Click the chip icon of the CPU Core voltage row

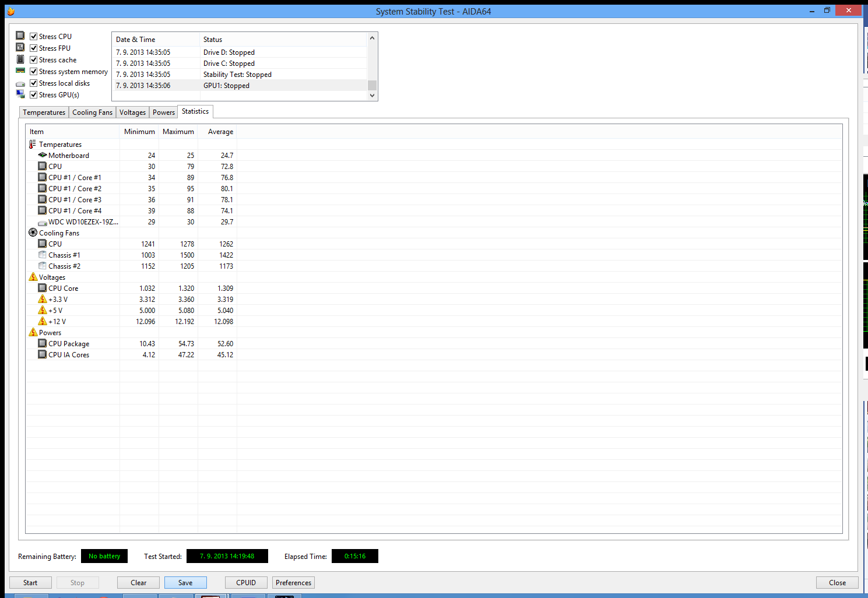(x=43, y=288)
